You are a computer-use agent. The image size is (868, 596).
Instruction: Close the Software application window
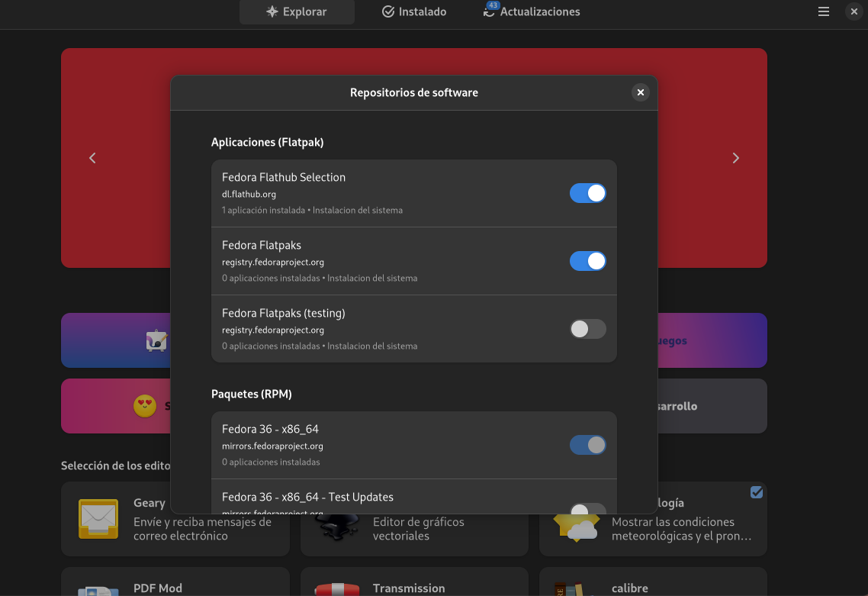854,11
